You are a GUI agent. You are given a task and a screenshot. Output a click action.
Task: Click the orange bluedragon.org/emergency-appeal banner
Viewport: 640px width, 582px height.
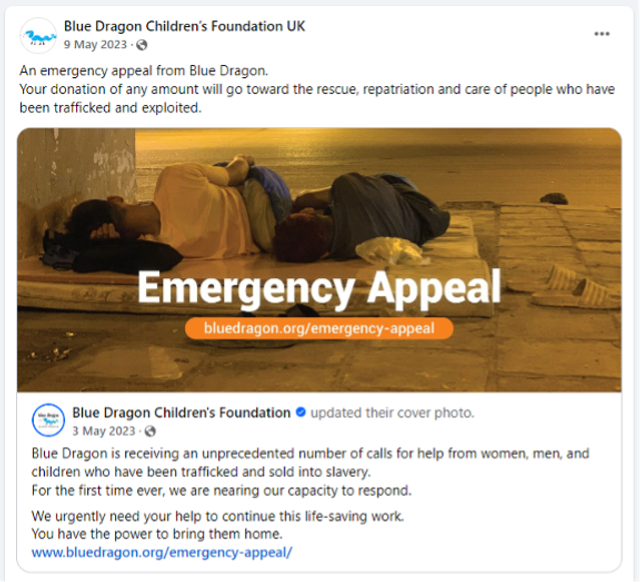[319, 328]
